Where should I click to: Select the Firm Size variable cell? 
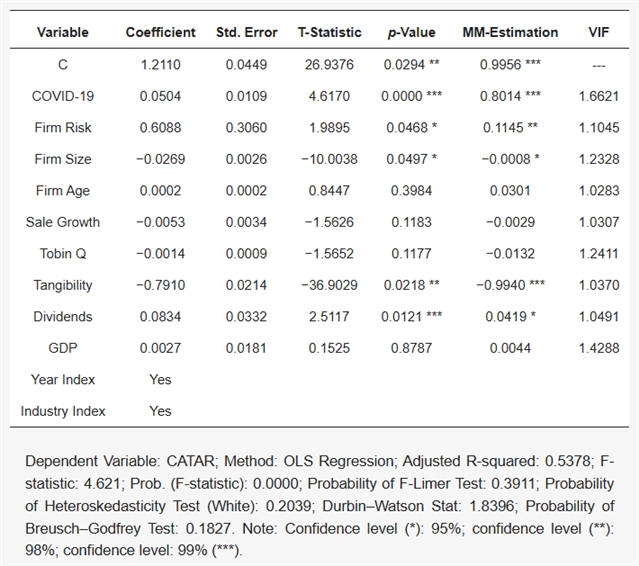[x=62, y=159]
